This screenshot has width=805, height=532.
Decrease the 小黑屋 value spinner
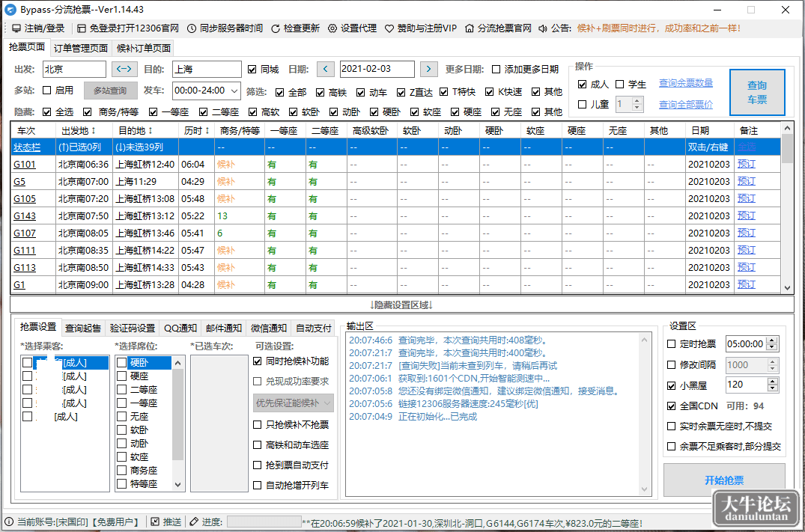click(x=773, y=388)
